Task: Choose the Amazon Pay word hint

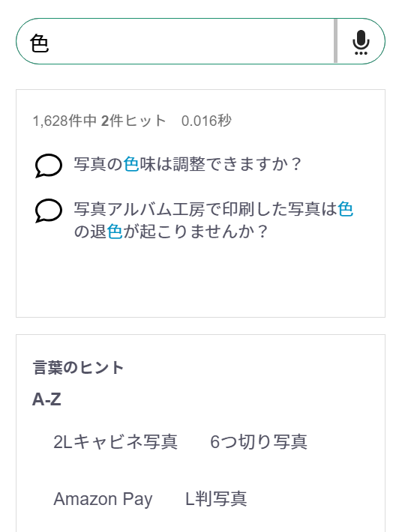Action: click(103, 499)
